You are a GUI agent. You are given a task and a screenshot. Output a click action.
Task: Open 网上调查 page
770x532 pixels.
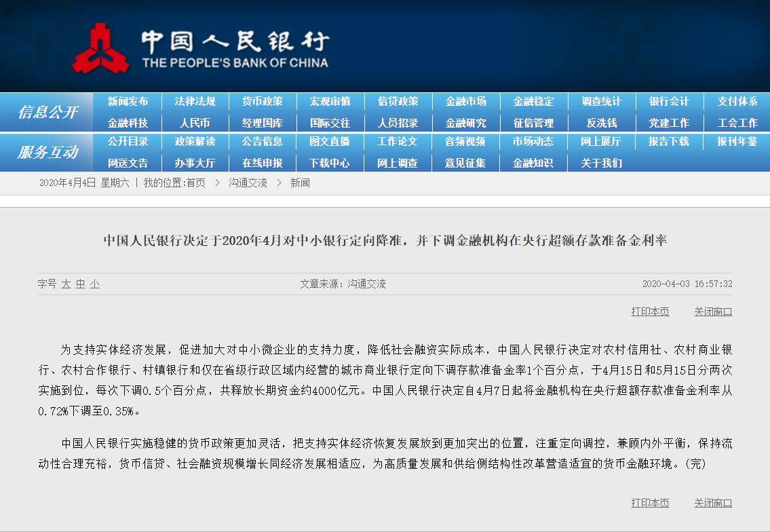(398, 163)
